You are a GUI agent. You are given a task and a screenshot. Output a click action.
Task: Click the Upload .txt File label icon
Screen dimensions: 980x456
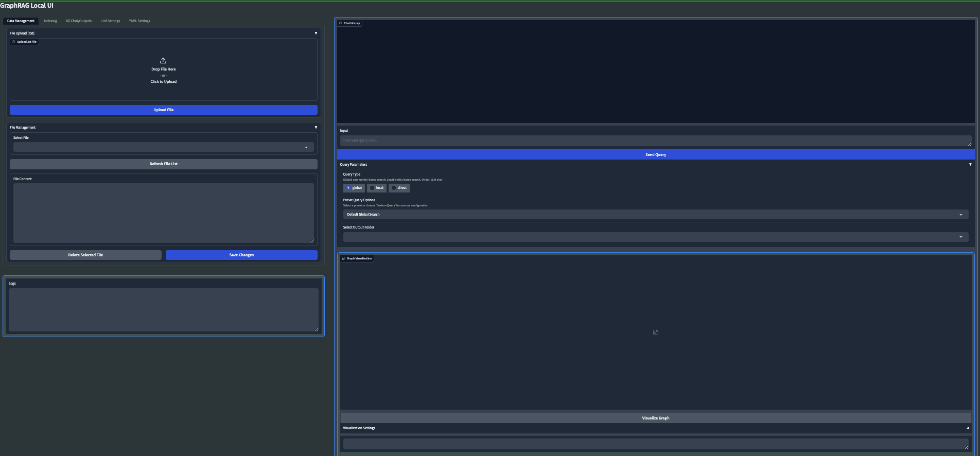(x=13, y=42)
